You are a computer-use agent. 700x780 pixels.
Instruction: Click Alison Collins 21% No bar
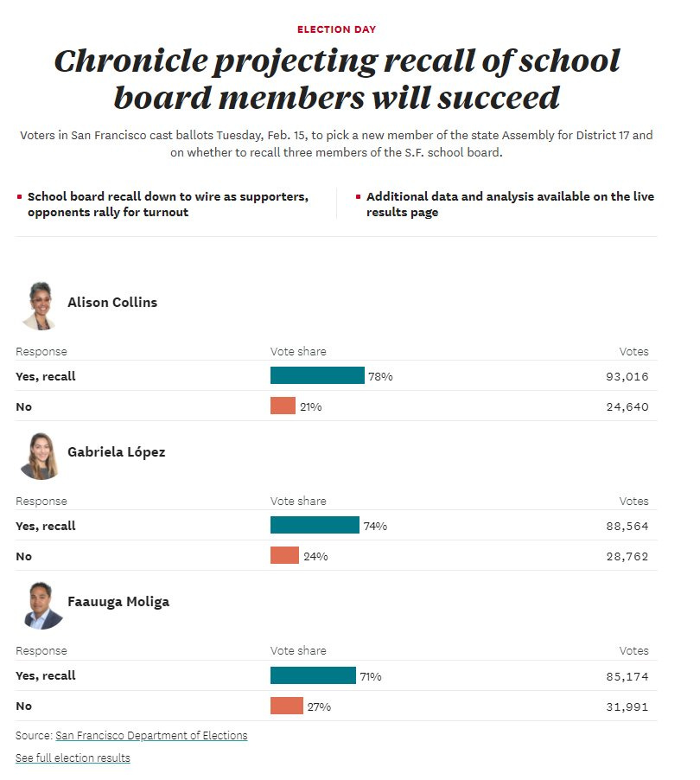click(283, 406)
